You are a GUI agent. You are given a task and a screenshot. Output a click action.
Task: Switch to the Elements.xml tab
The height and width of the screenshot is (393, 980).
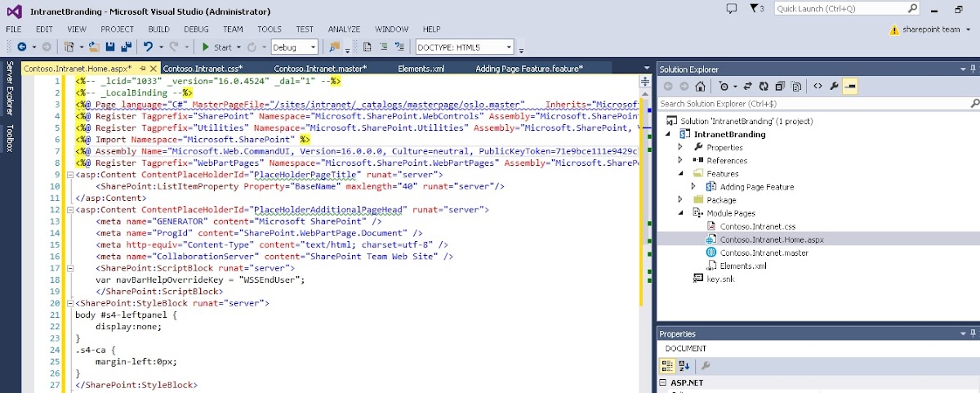421,69
